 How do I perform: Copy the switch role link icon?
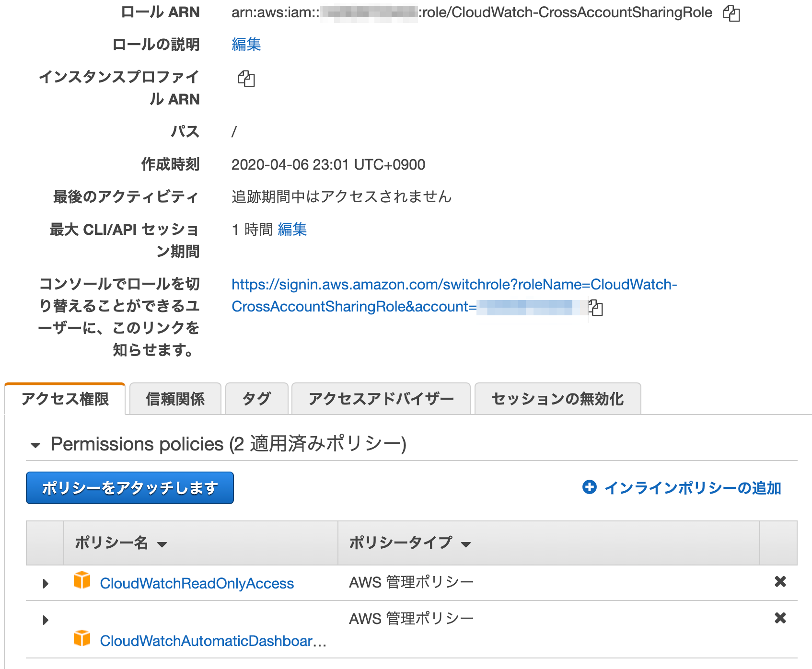(x=595, y=307)
